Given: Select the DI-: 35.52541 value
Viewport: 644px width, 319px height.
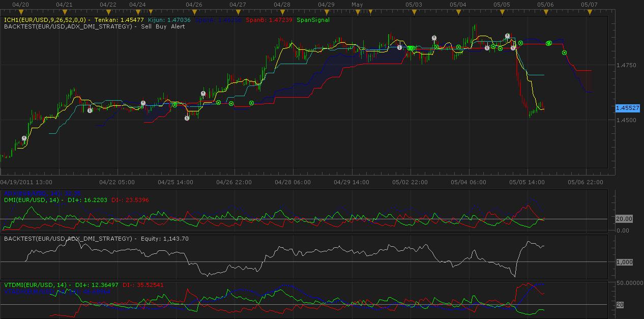Looking at the screenshot, I should [143, 285].
